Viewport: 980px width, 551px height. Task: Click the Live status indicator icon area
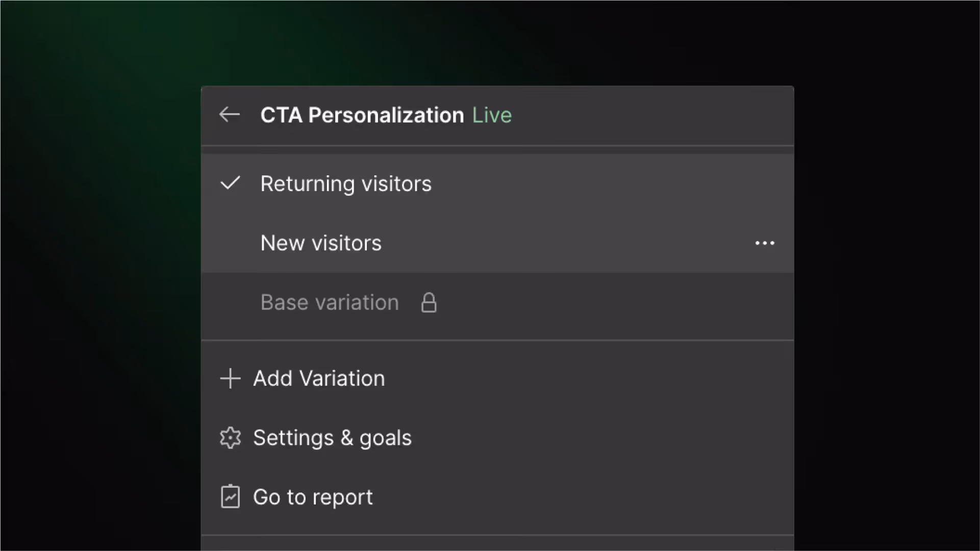pos(491,115)
